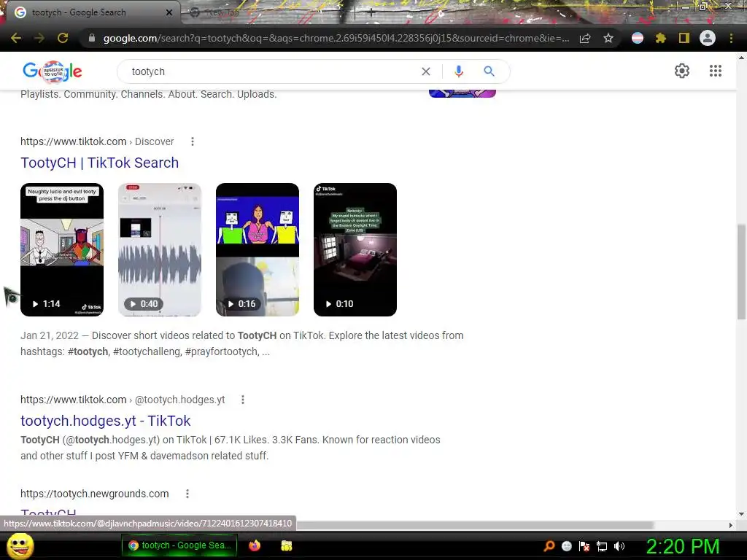Submit search with magnifier icon
This screenshot has height=560, width=747.
pyautogui.click(x=489, y=71)
